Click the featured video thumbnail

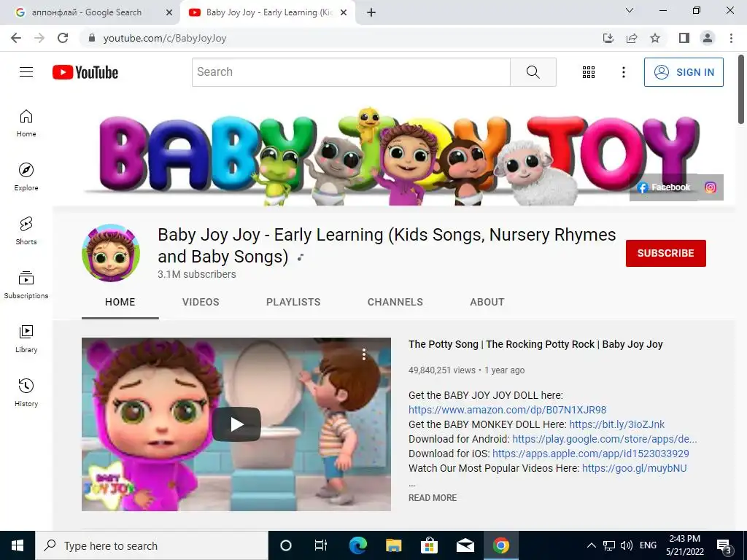coord(236,424)
